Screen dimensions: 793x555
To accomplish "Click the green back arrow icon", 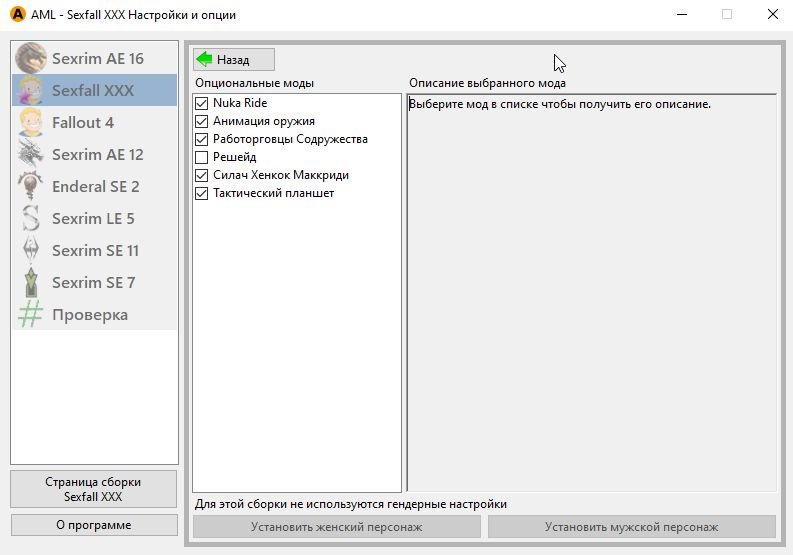I will pyautogui.click(x=205, y=59).
